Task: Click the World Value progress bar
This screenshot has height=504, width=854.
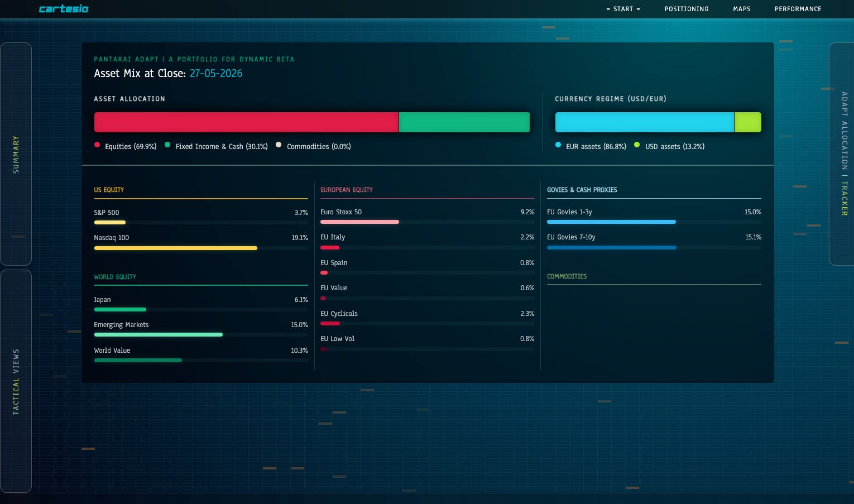Action: [138, 361]
